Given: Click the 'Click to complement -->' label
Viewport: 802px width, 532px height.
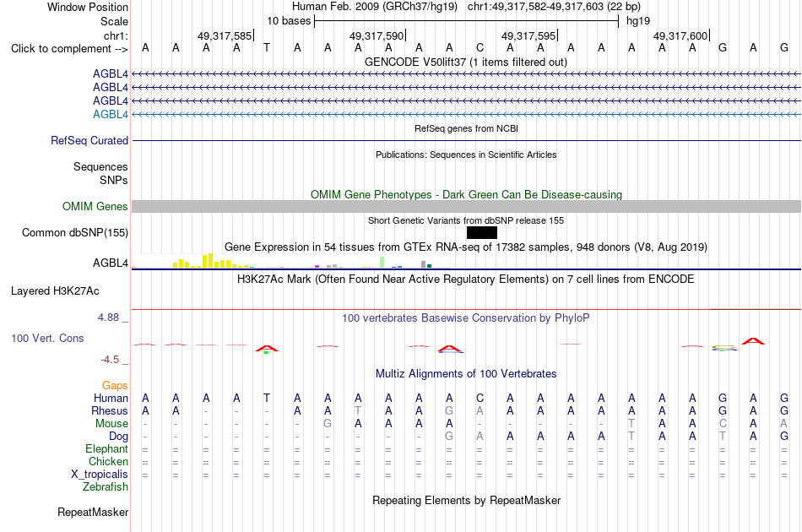Looking at the screenshot, I should (69, 49).
